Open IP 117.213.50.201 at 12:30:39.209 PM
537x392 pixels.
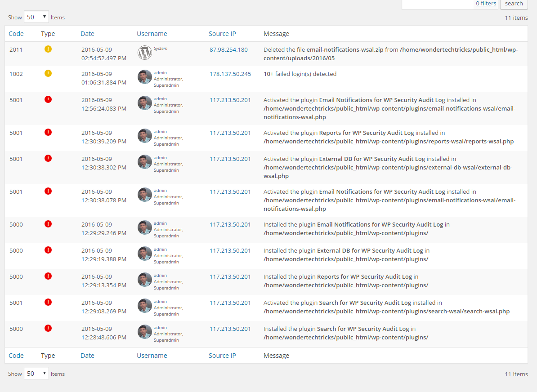[230, 133]
